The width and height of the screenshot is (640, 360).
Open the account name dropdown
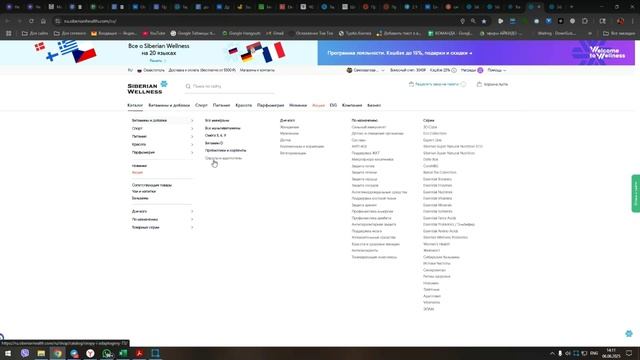(x=369, y=70)
